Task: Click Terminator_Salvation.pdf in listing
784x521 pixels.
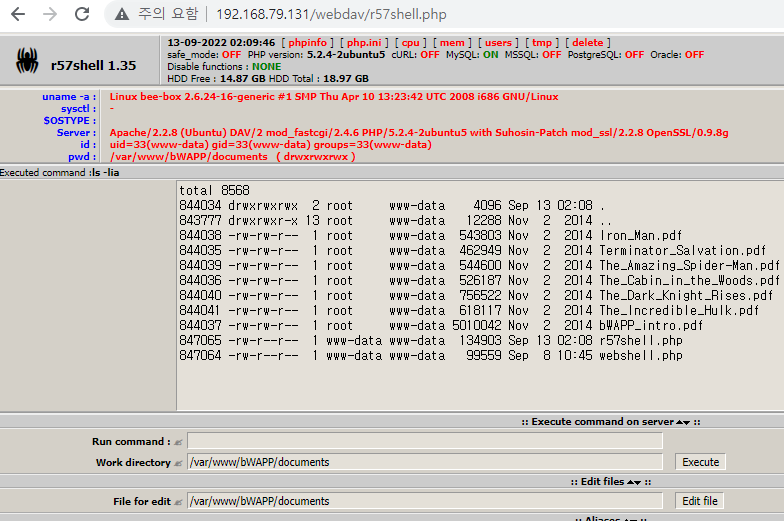Action: click(x=682, y=250)
